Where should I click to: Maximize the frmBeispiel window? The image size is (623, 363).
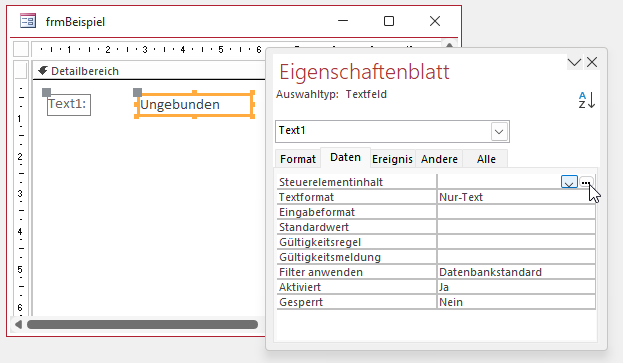pos(389,21)
